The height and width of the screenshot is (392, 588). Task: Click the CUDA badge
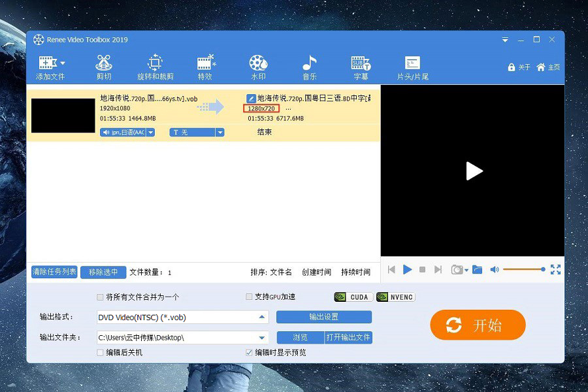pos(353,297)
